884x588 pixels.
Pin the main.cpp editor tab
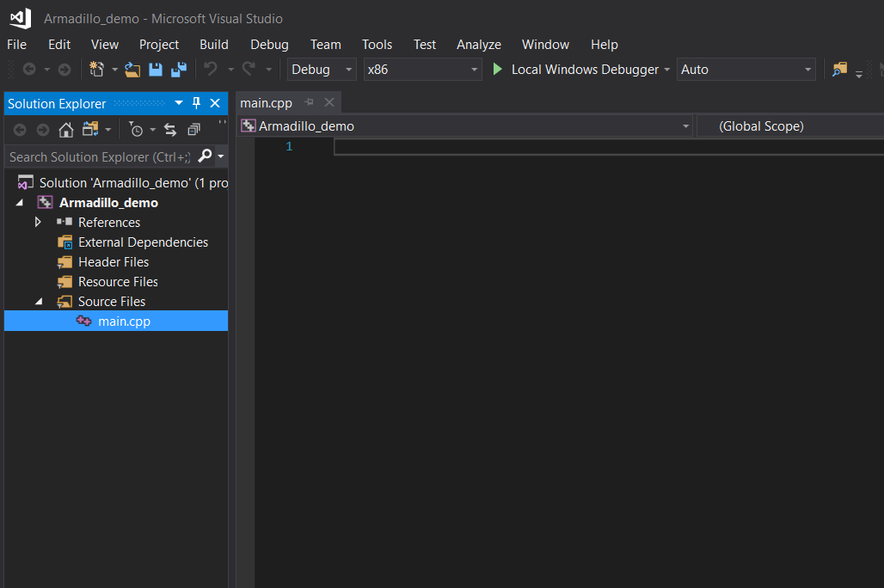(309, 102)
